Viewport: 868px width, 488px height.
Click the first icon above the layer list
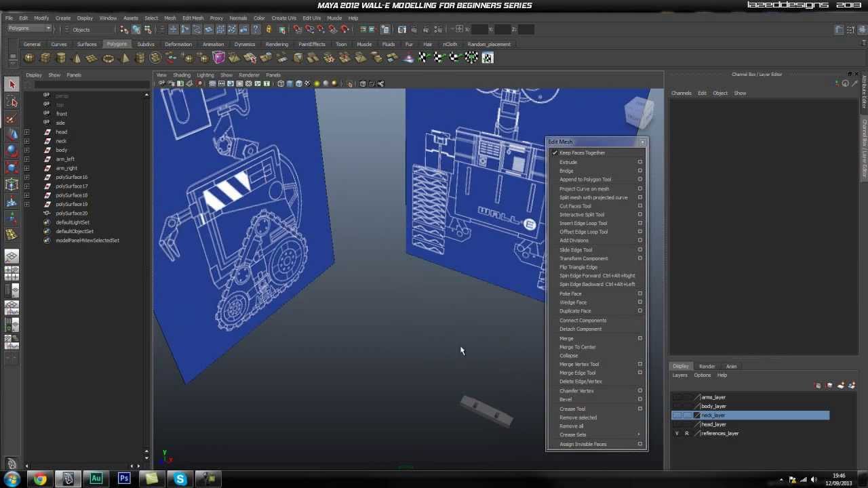pyautogui.click(x=818, y=385)
